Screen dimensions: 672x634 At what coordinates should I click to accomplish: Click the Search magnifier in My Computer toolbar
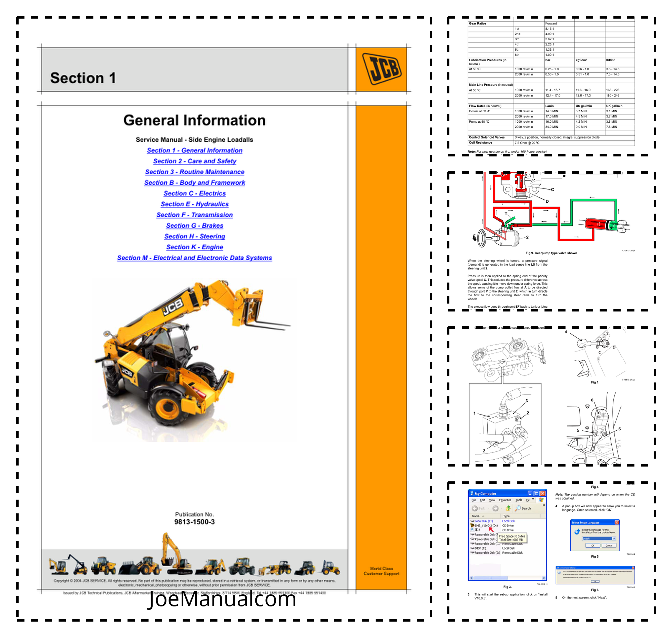click(518, 508)
